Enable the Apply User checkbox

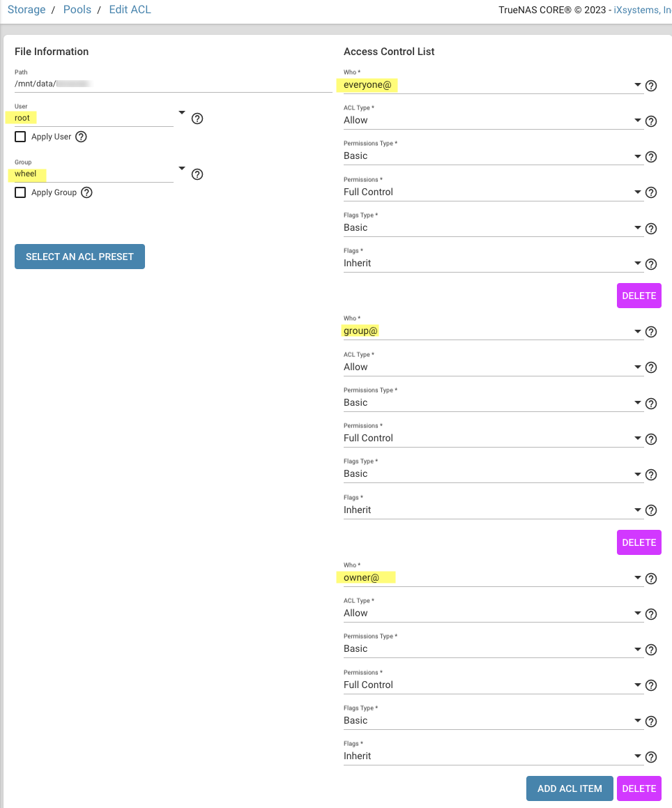pos(20,137)
